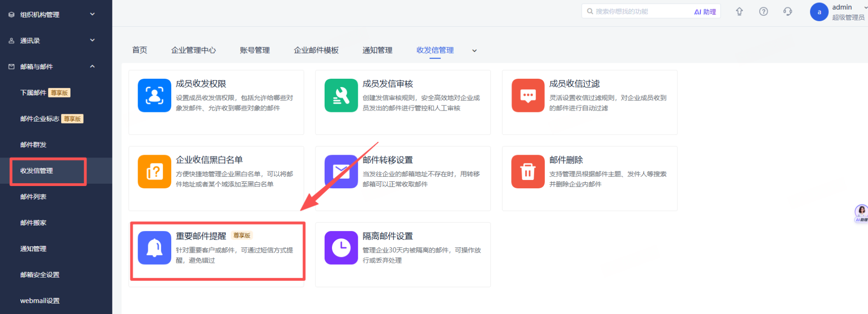The image size is (868, 314).
Task: Open the tab bar more dropdown arrow
Action: tap(474, 51)
